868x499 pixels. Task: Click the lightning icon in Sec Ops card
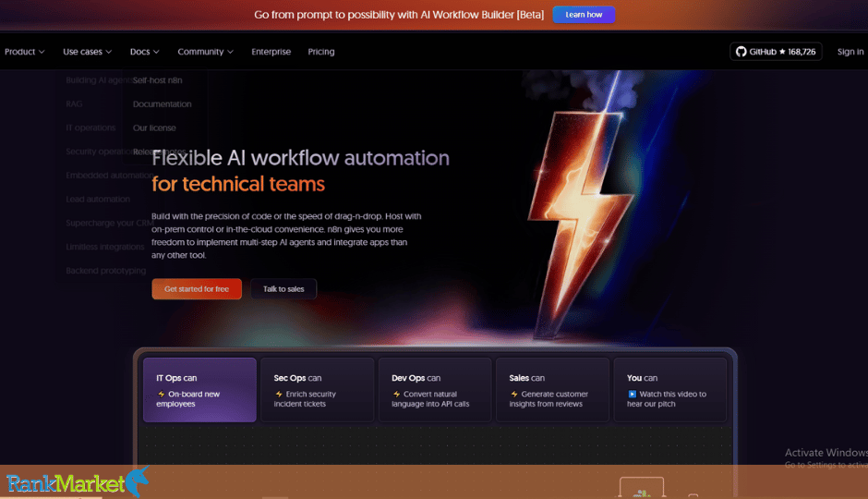pos(279,394)
